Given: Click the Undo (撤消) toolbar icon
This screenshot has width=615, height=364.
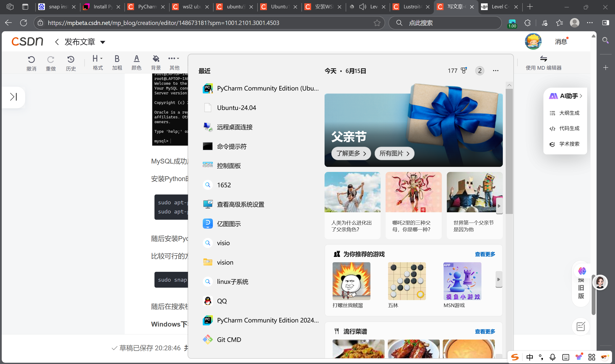Looking at the screenshot, I should (31, 59).
